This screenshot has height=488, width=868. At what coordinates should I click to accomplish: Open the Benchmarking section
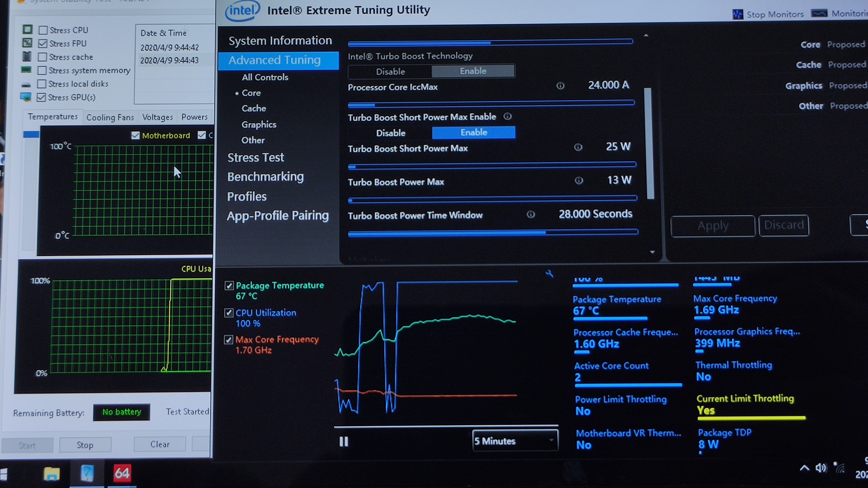[265, 177]
